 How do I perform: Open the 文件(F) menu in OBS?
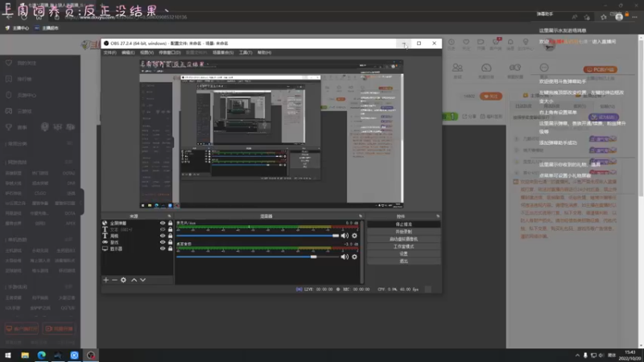point(109,52)
